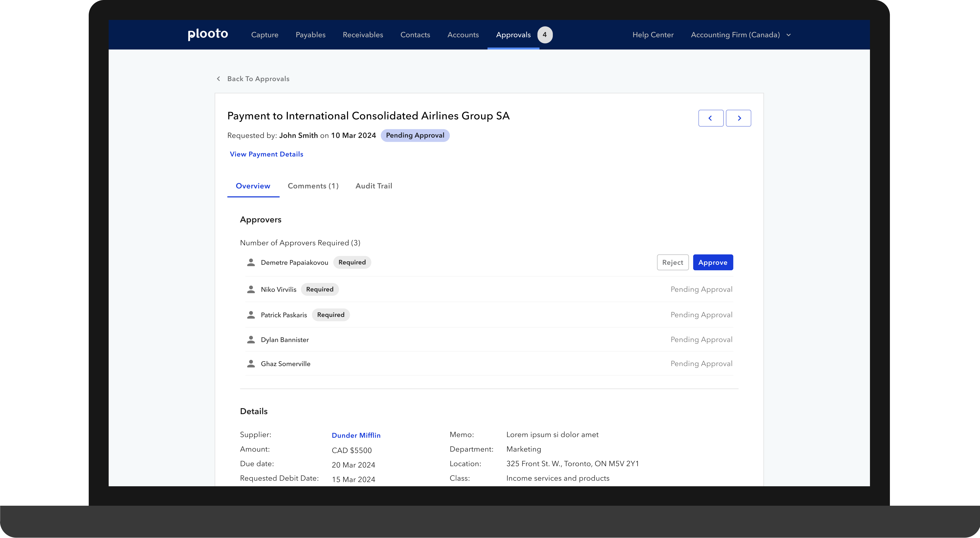Click the Approvals count badge showing 4
Screen dimensions: 980x538
(545, 35)
